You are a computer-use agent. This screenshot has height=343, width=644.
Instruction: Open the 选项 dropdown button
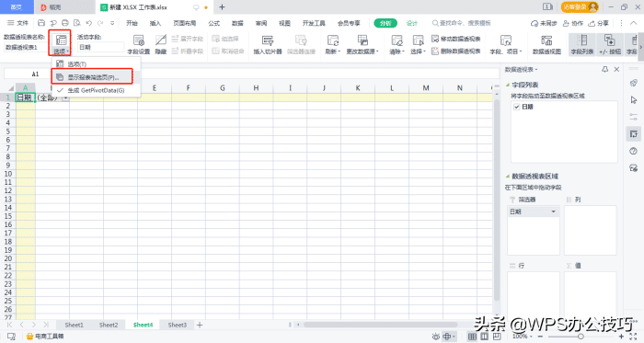click(61, 43)
